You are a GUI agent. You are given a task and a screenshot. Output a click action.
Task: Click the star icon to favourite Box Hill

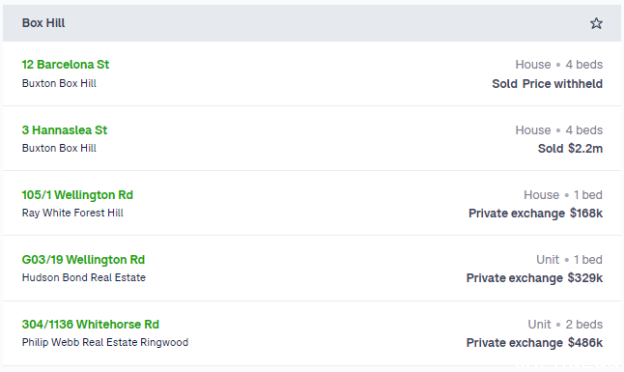[596, 23]
